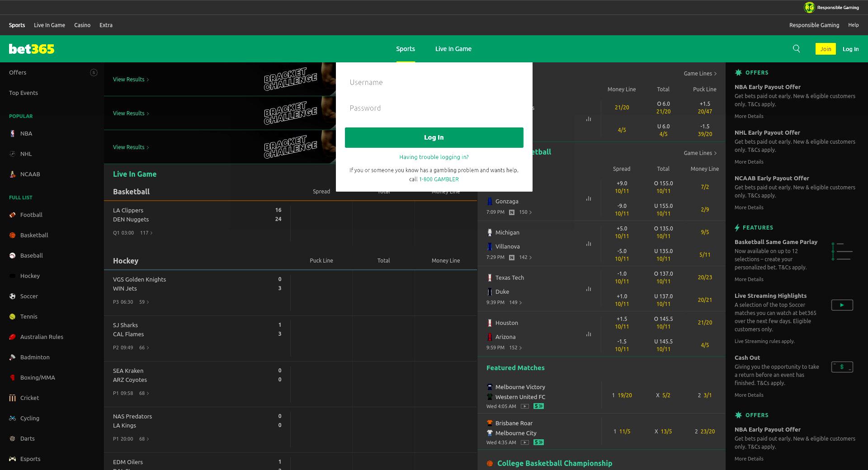The height and width of the screenshot is (470, 868).
Task: Open stats chart icon for Houston vs Arizona
Action: tap(589, 334)
